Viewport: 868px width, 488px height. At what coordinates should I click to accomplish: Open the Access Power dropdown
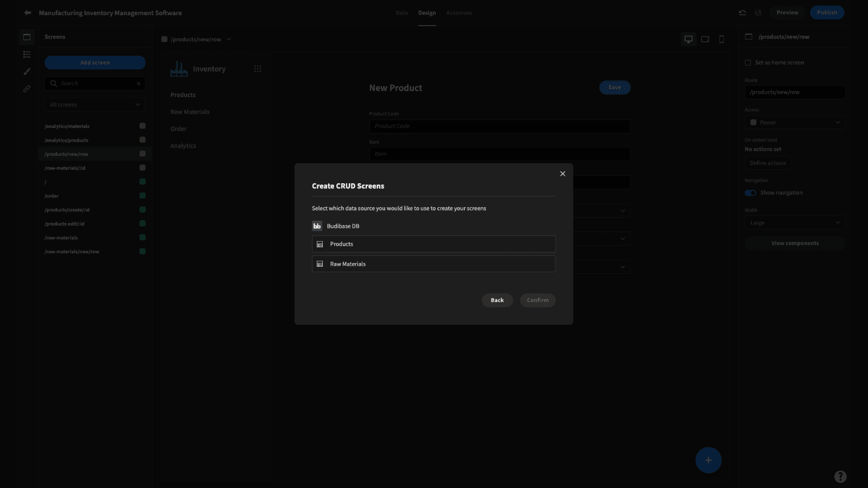tap(795, 123)
